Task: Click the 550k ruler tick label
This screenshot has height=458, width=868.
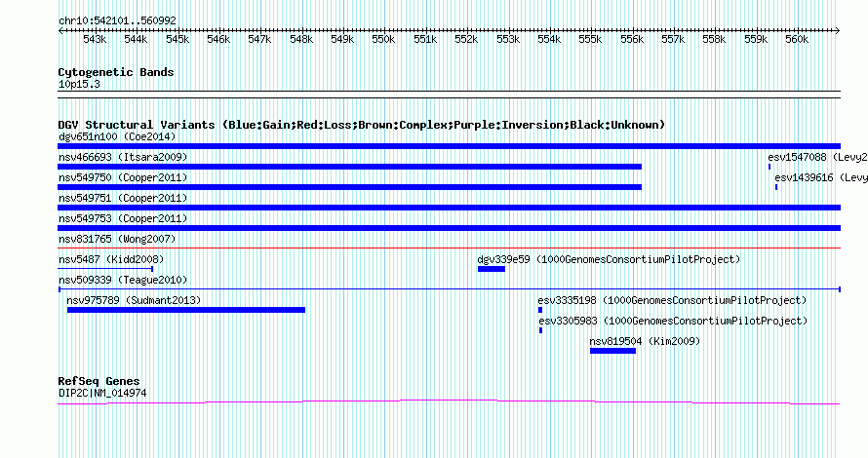Action: (x=383, y=39)
